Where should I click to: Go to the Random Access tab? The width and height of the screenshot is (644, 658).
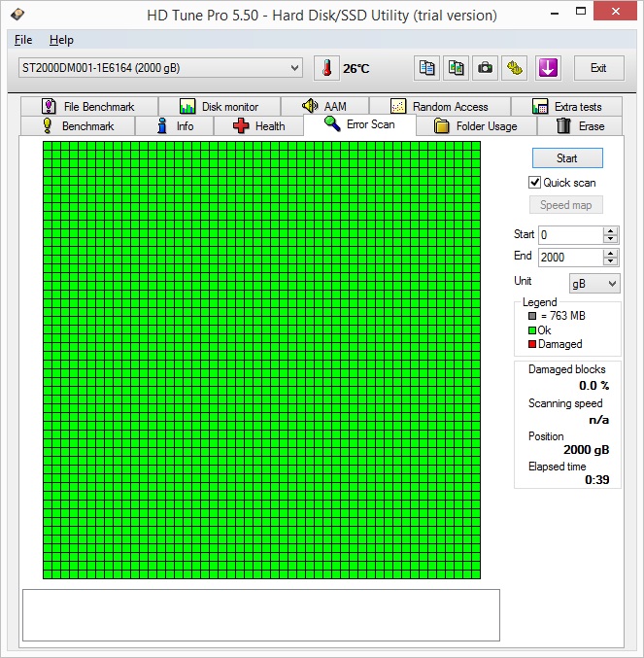click(440, 107)
